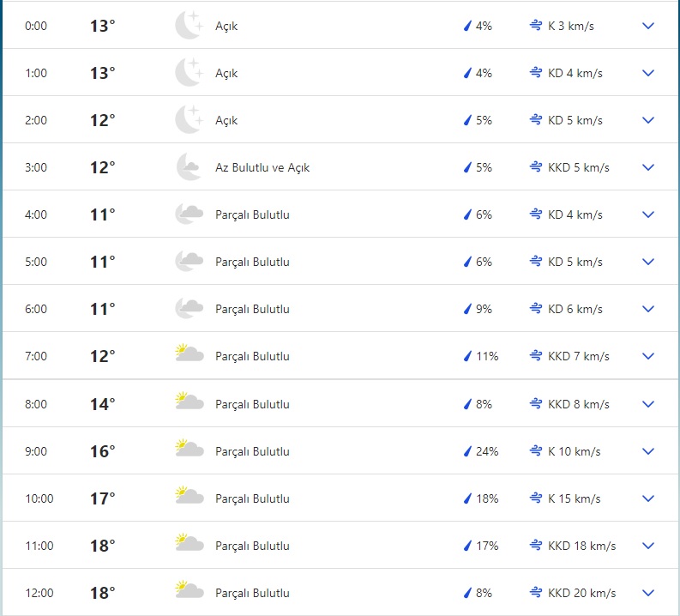Click the 11% precipitation chance value
This screenshot has height=616, width=680.
(487, 356)
